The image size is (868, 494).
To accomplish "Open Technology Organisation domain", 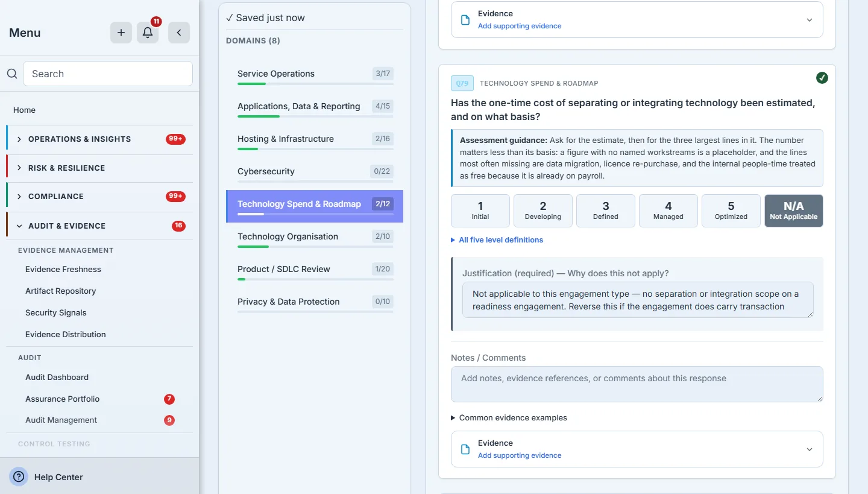I will 315,239.
